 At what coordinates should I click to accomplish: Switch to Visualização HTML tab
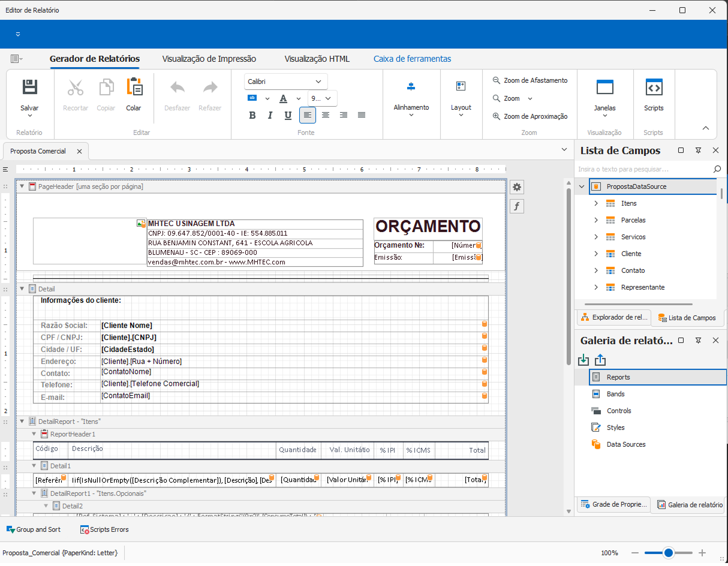317,59
